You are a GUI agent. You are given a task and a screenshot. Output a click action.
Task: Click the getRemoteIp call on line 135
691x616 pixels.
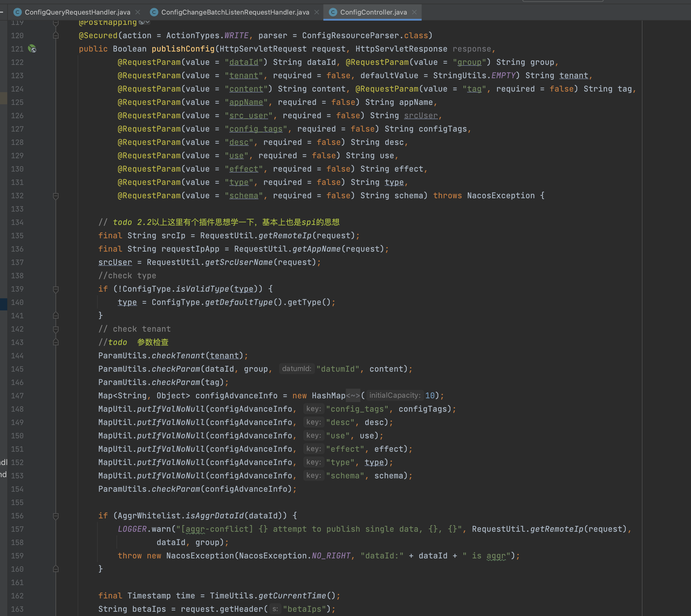coord(285,236)
